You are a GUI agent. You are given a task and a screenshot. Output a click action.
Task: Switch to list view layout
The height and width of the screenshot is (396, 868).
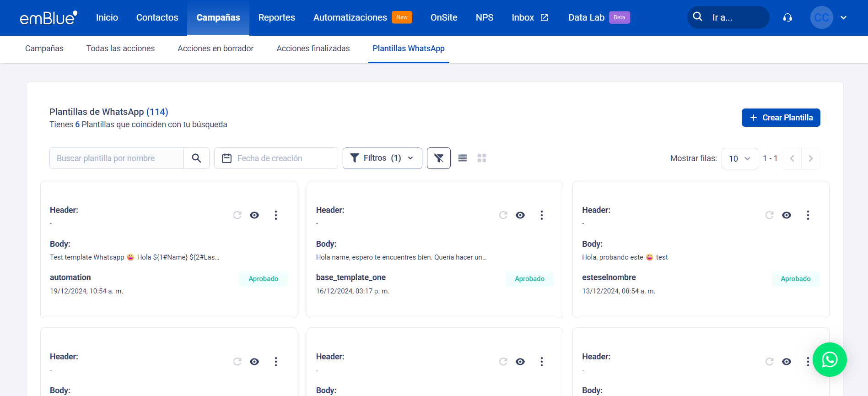[x=462, y=158]
